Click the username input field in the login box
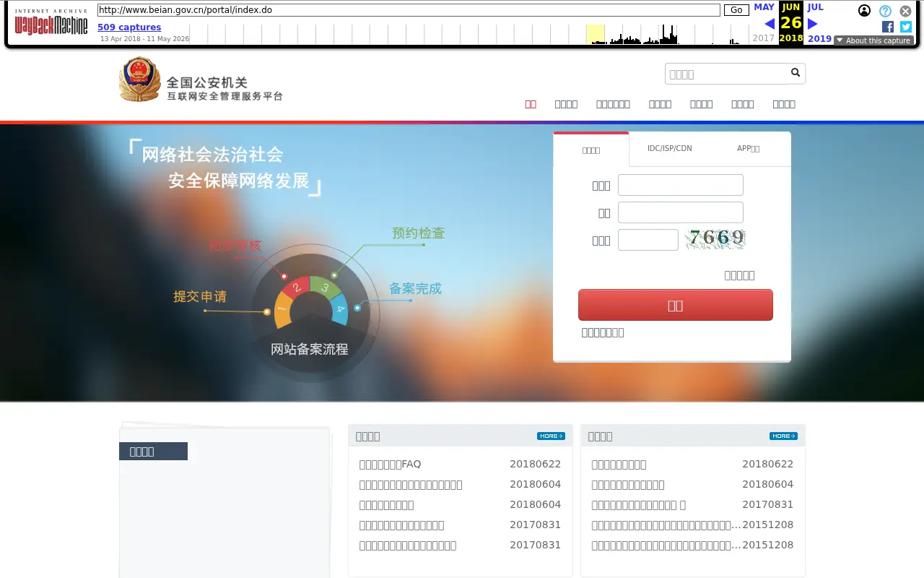The image size is (924, 578). pos(681,185)
